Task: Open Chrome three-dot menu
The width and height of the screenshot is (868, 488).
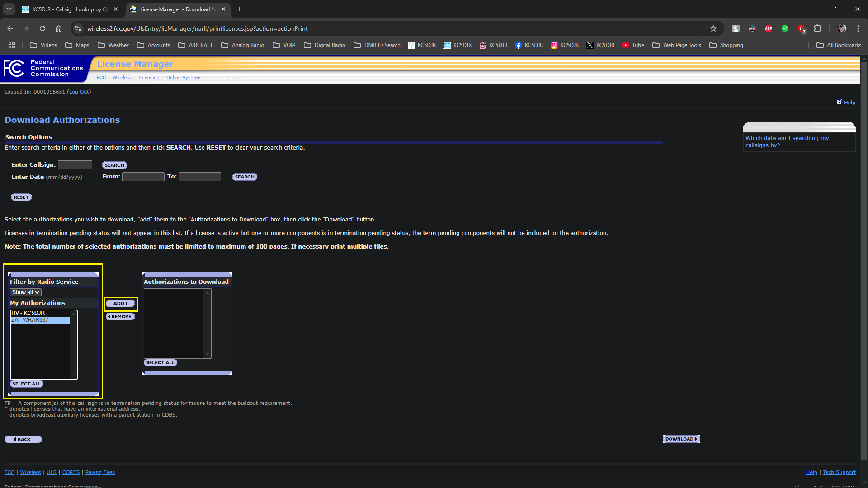Action: [x=858, y=28]
